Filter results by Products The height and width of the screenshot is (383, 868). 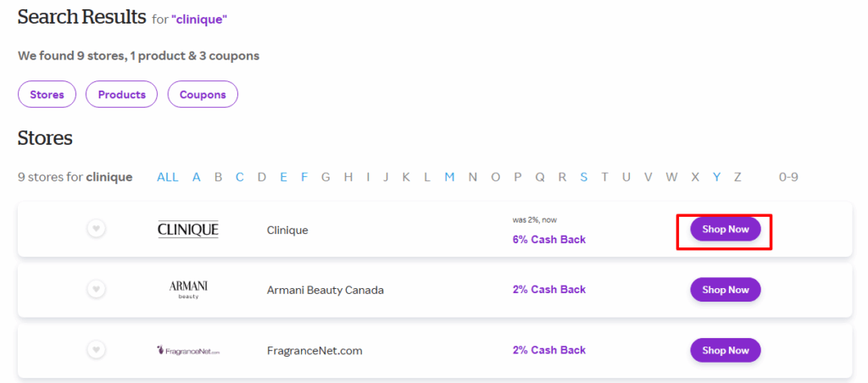[x=122, y=95]
